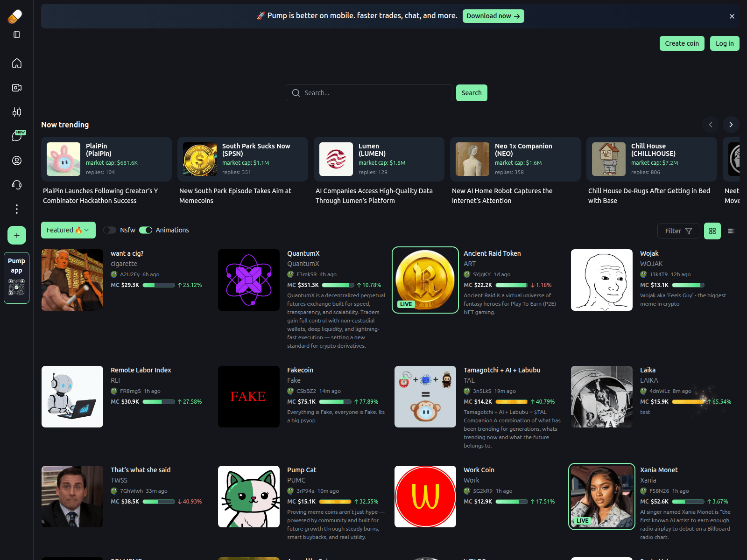
Task: Open the want a cig? thumbnail
Action: click(72, 280)
